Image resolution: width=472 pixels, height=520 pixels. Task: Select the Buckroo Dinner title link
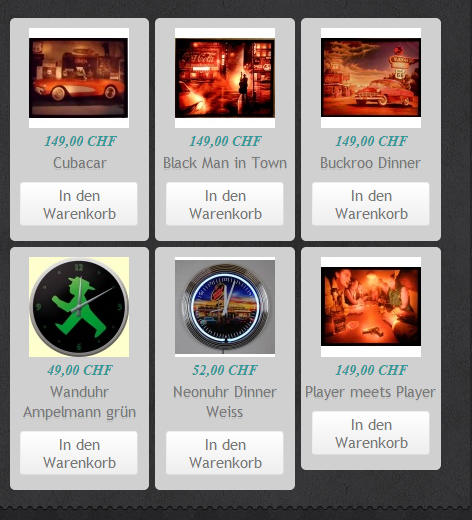[x=370, y=163]
